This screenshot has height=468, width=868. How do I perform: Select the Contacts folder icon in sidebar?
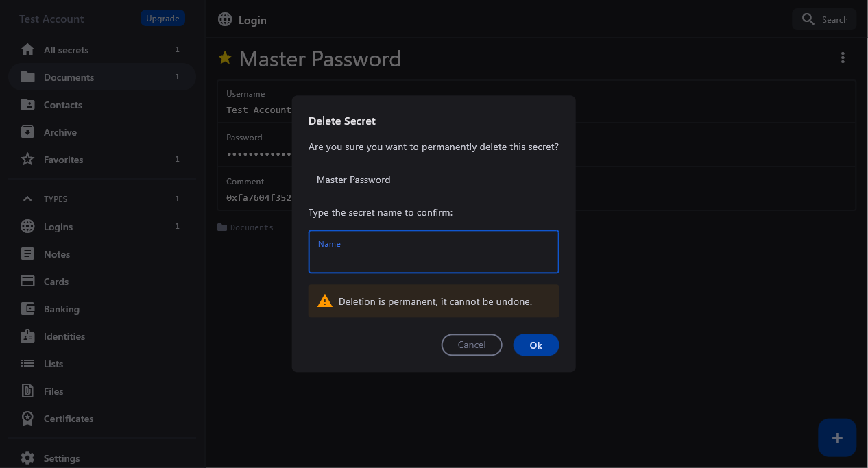[x=27, y=105]
